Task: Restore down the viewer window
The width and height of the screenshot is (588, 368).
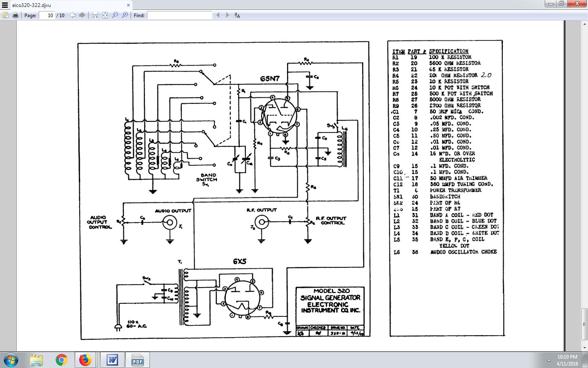Action: tap(561, 3)
